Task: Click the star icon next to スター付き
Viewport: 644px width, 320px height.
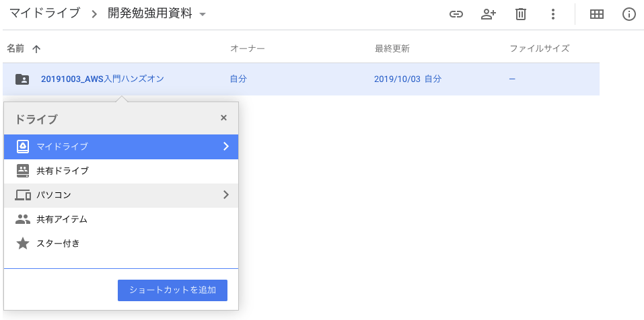Action: pyautogui.click(x=23, y=243)
